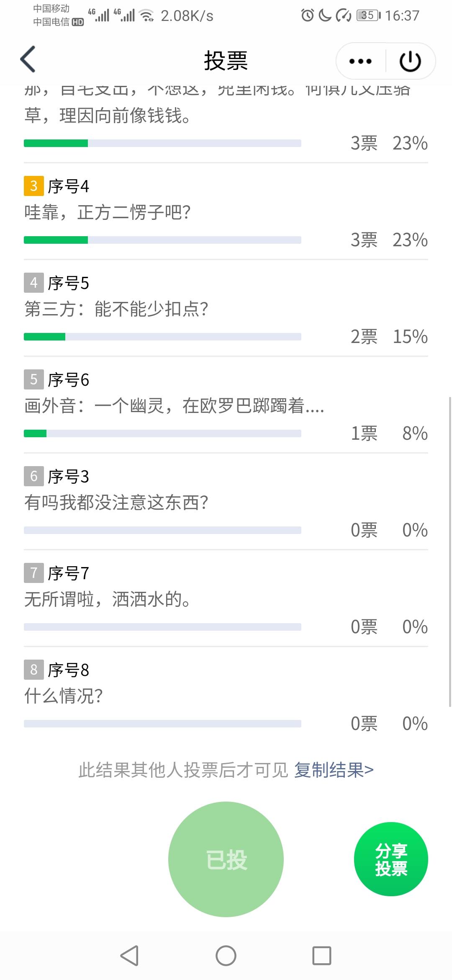Tap the 分享投票 share button
Viewport: 452px width, 980px height.
point(391,859)
